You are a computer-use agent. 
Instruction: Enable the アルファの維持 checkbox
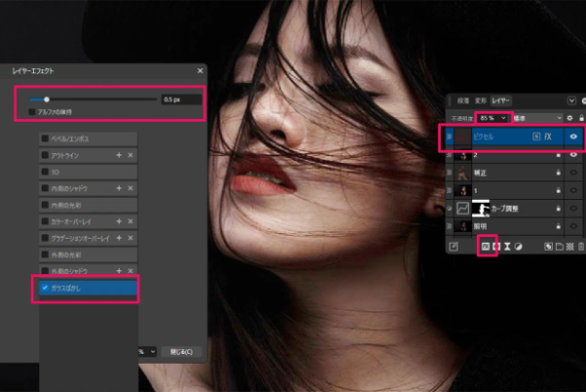(x=32, y=112)
